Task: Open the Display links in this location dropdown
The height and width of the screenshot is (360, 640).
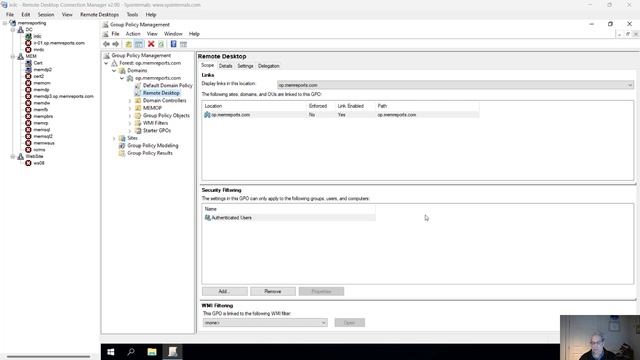Action: [x=455, y=85]
